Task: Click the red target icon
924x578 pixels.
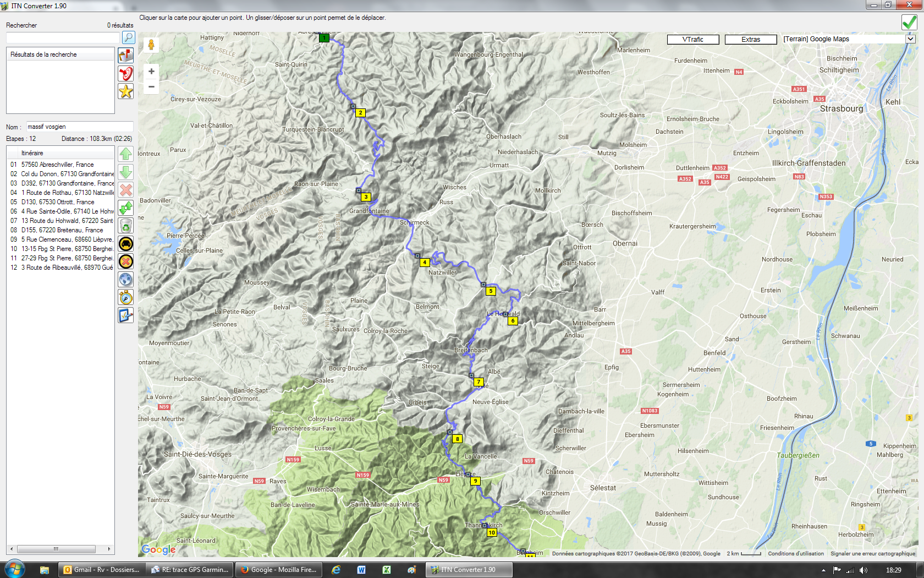Action: [x=126, y=73]
